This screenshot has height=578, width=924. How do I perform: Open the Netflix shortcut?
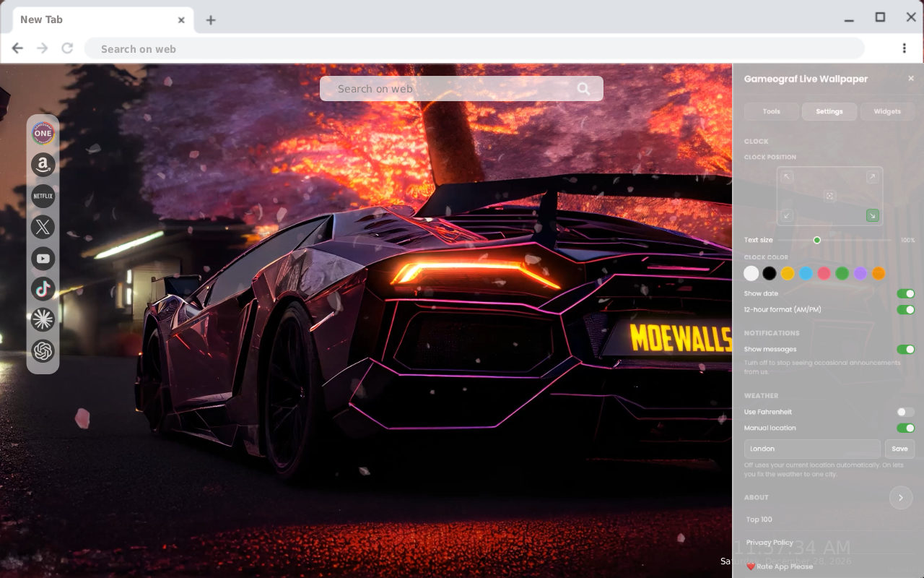(x=43, y=196)
